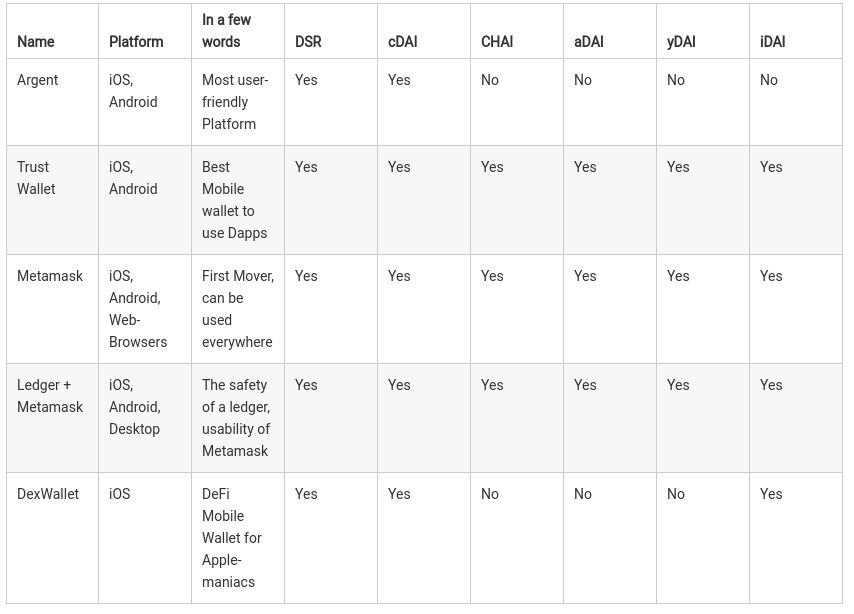Select 'Best Mobile wallet to use Dapps' cell

[x=235, y=200]
